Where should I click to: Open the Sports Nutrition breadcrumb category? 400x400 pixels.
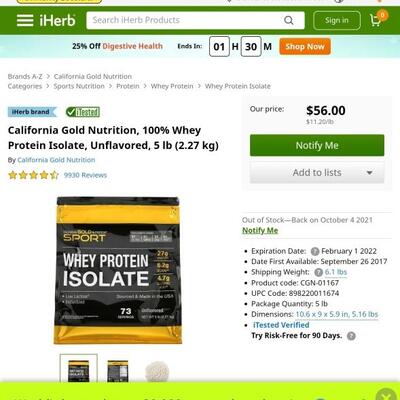click(x=79, y=86)
